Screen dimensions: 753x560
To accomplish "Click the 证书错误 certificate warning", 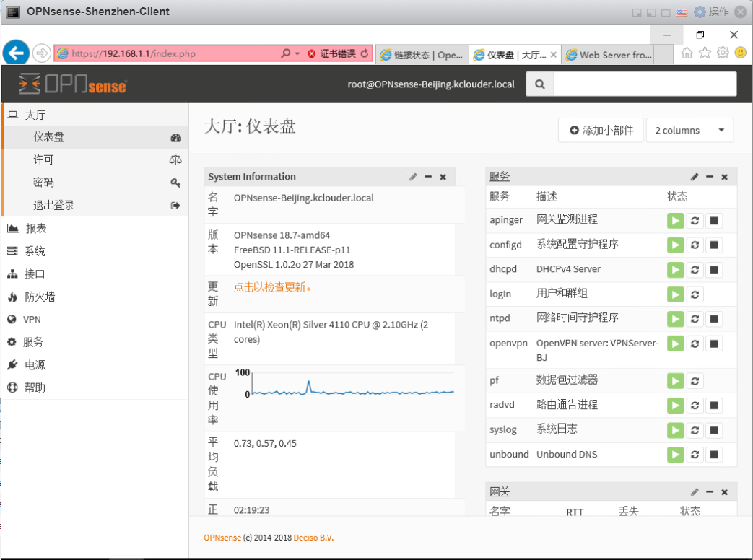I will click(332, 53).
